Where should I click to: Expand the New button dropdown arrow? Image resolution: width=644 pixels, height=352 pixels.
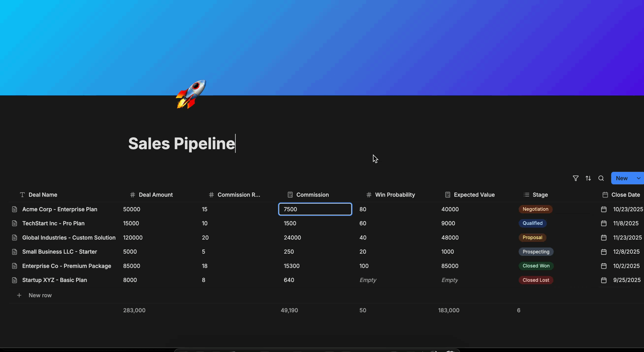[x=639, y=178]
